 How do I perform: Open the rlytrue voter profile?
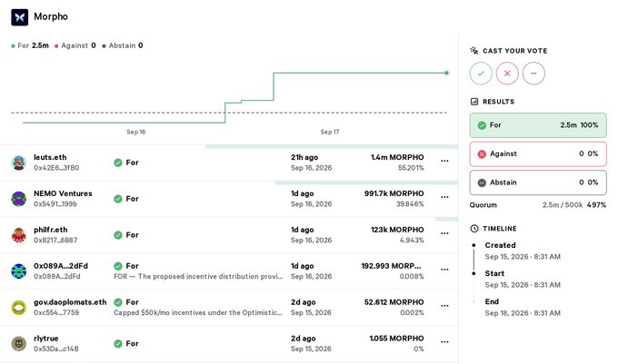click(46, 339)
